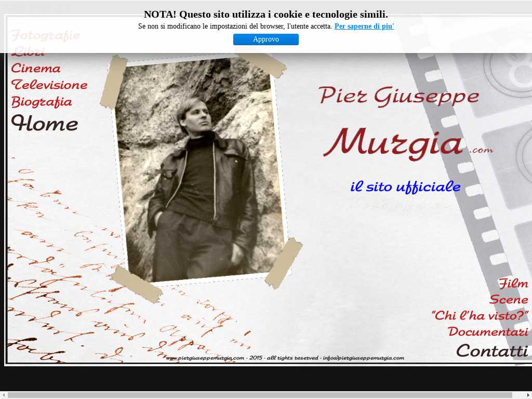Select the Scene link

tap(509, 299)
